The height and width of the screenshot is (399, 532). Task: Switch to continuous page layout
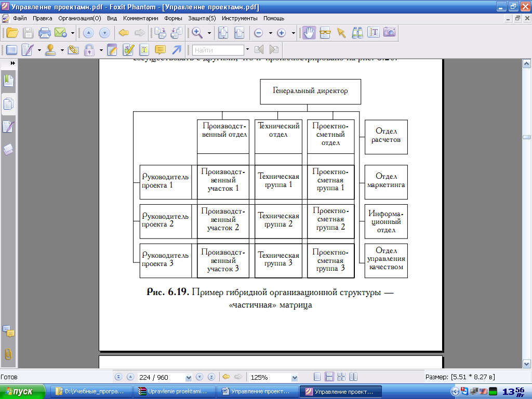coord(329,377)
